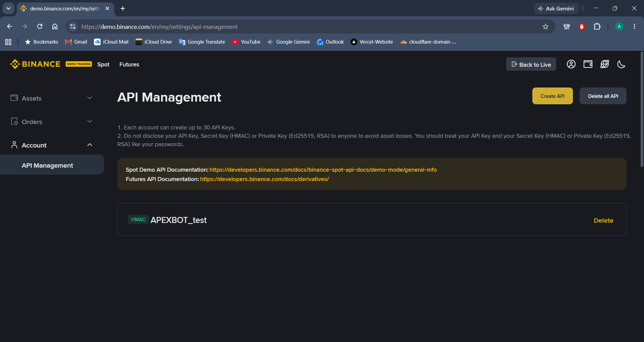Open the tab search dropdown
This screenshot has height=342, width=644.
(8, 8)
